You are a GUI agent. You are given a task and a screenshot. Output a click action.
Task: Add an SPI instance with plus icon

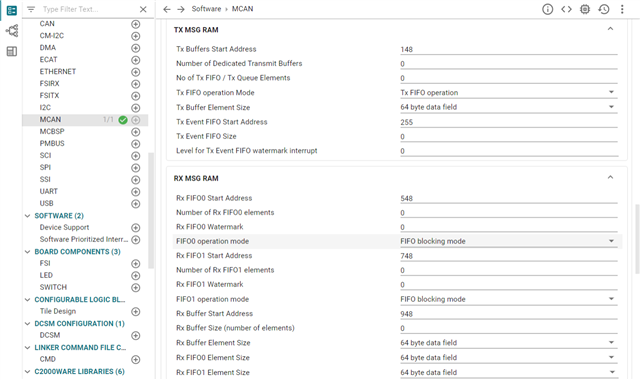[x=136, y=168]
